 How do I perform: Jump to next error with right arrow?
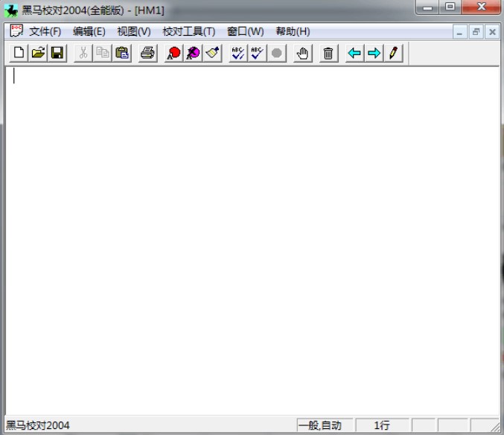(x=374, y=53)
